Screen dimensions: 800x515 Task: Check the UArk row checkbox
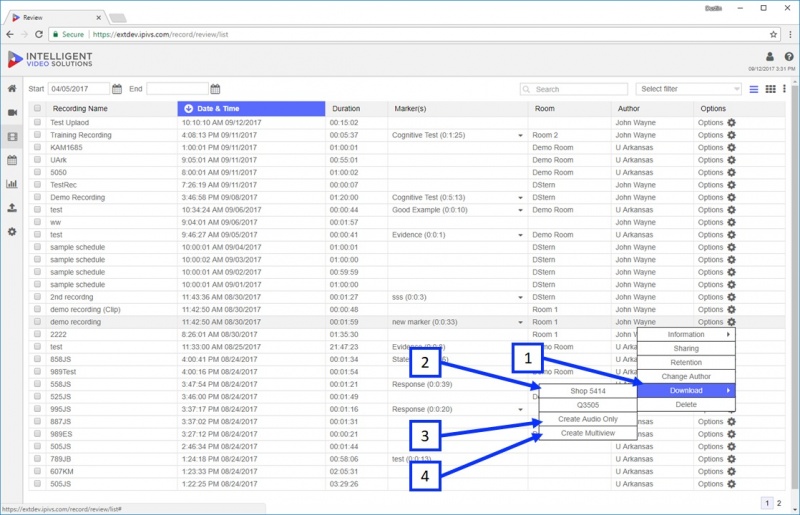(37, 160)
